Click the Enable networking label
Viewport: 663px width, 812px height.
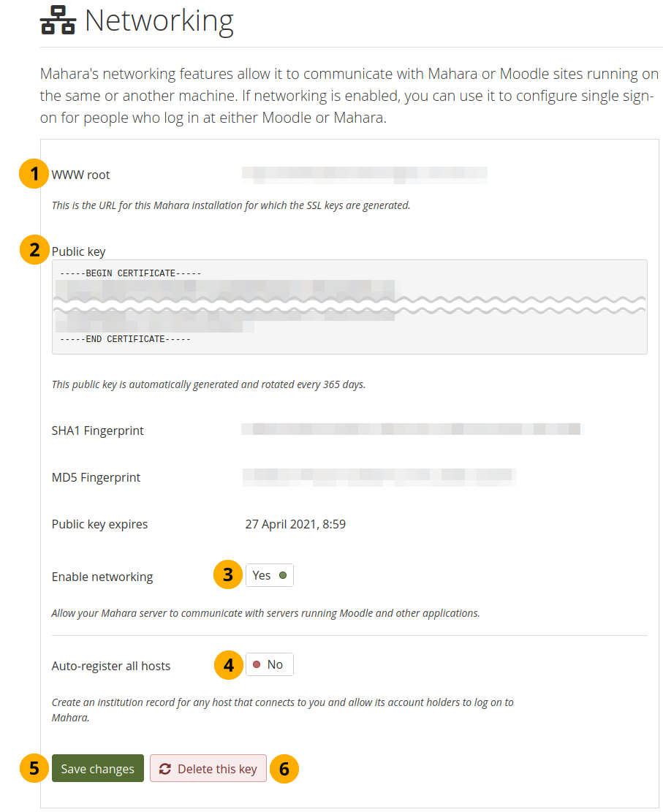pyautogui.click(x=102, y=577)
